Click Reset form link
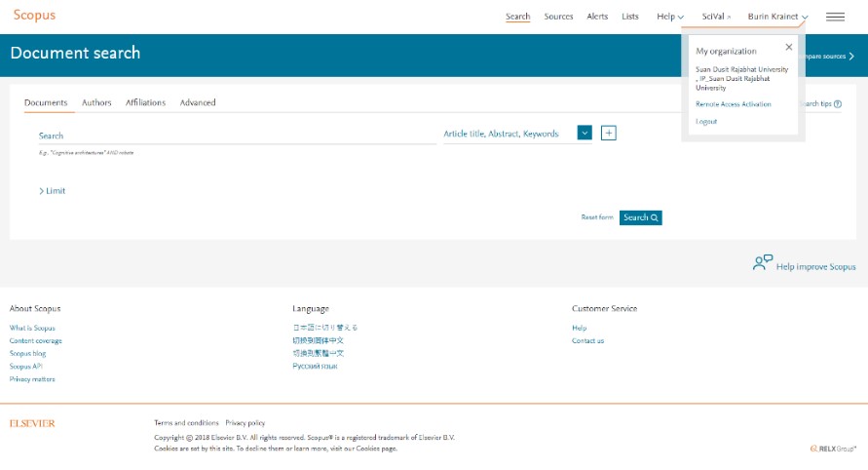This screenshot has width=868, height=470. pyautogui.click(x=597, y=217)
